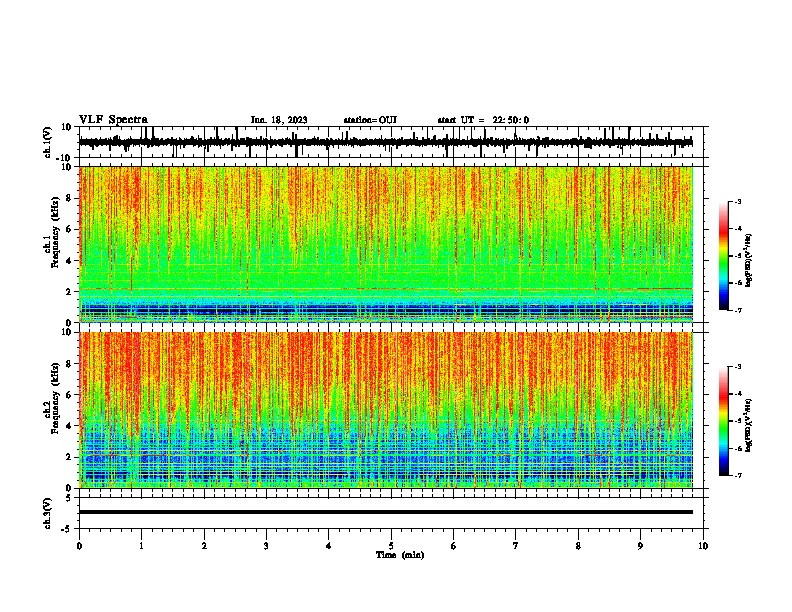Viewport: 792px width, 612px height.
Task: Click the ch.1(V) waveform axis label
Action: tap(48, 142)
